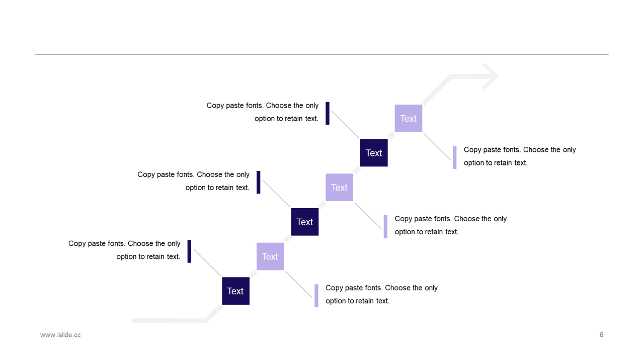The height and width of the screenshot is (362, 644).
Task: Select the middle-left Copy paste fonts text
Action: tap(194, 181)
